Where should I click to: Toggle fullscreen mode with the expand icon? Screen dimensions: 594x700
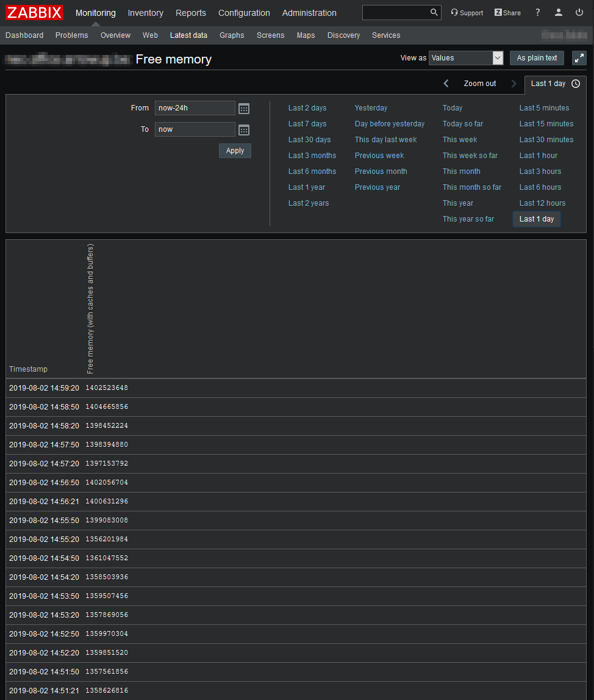[x=579, y=58]
